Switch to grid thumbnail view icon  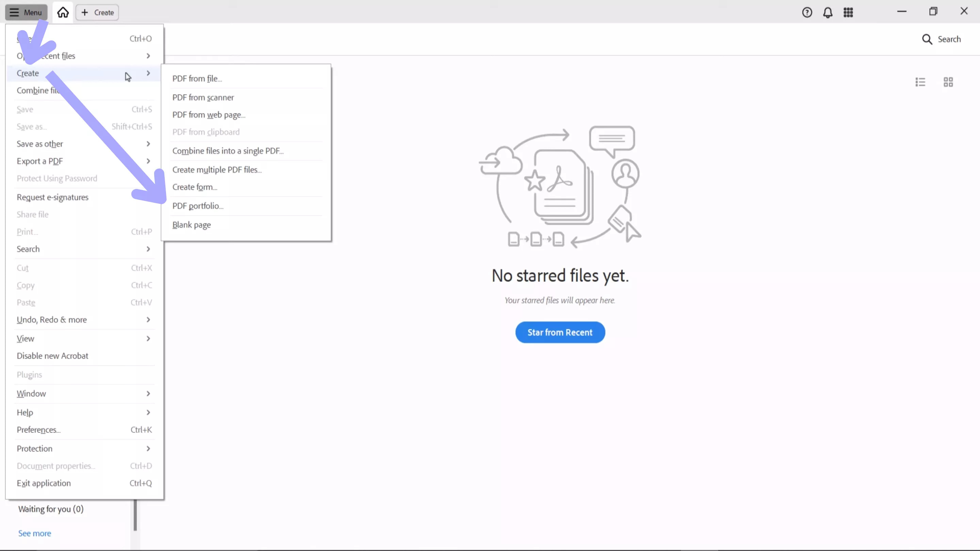click(x=948, y=82)
